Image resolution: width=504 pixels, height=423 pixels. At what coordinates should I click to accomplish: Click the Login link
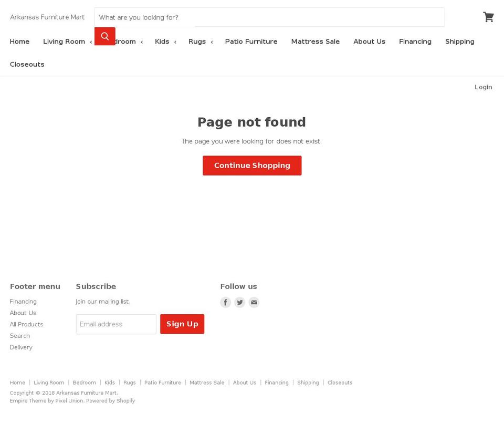[x=483, y=87]
